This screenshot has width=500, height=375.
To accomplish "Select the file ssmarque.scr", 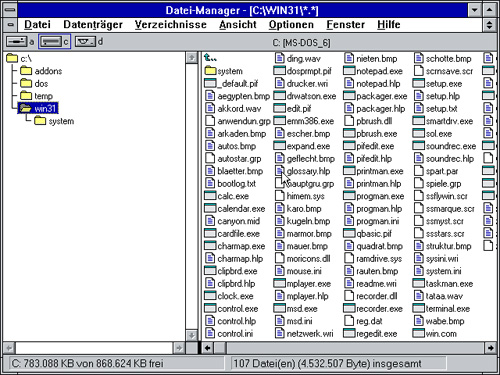I will (444, 209).
